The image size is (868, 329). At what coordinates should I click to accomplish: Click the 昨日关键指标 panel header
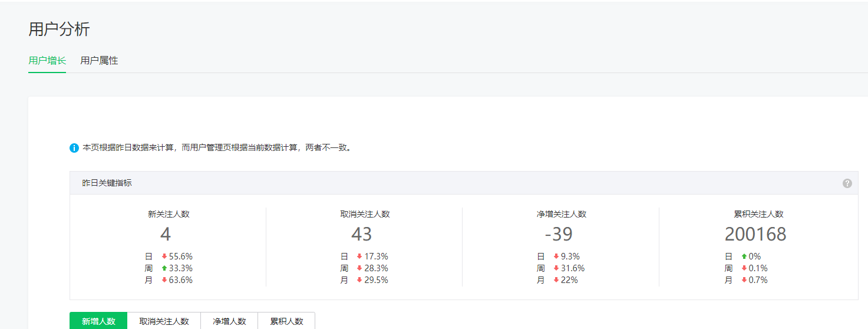tap(107, 183)
